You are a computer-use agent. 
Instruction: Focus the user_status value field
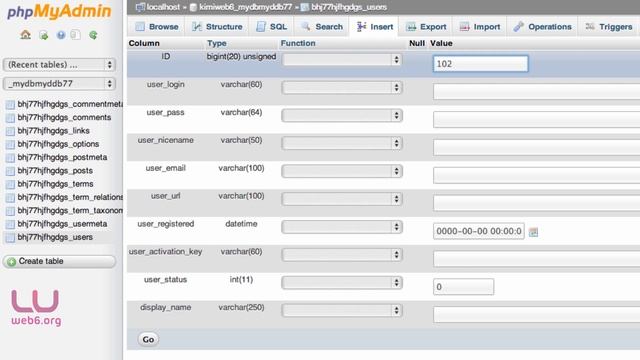click(463, 287)
